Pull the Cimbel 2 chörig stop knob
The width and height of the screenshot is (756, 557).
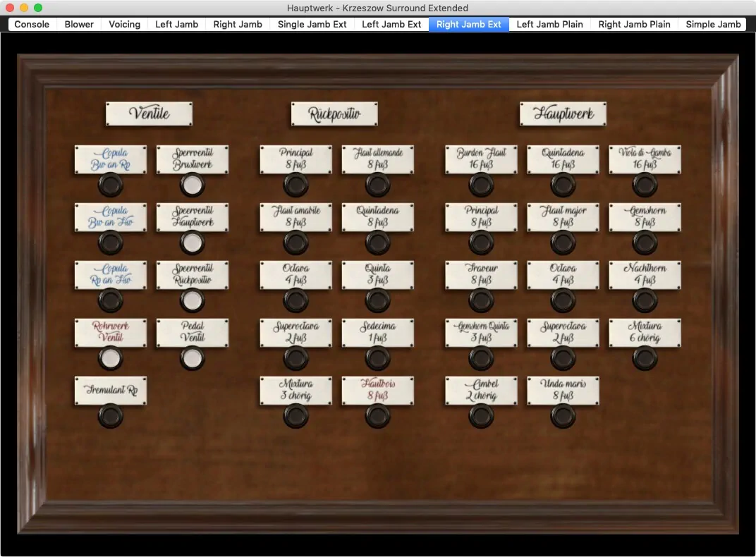(481, 416)
